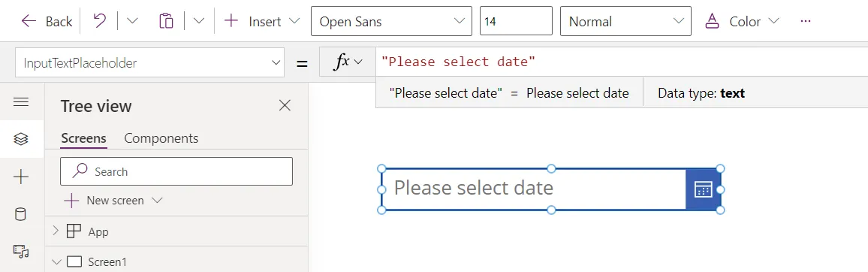Open the Data cylinder icon
Screen dimensions: 868x272
coord(20,215)
